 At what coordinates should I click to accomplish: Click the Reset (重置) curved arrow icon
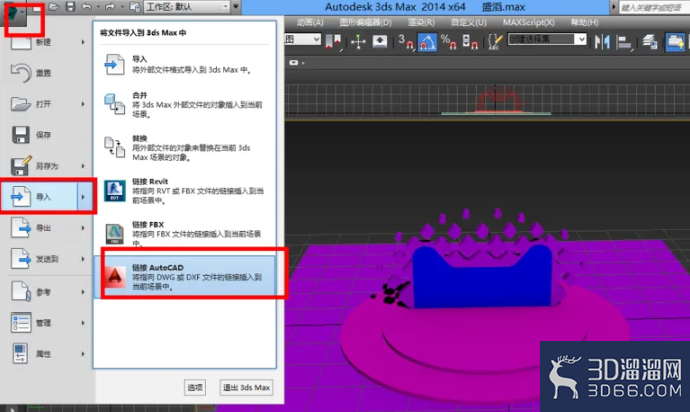pos(21,73)
